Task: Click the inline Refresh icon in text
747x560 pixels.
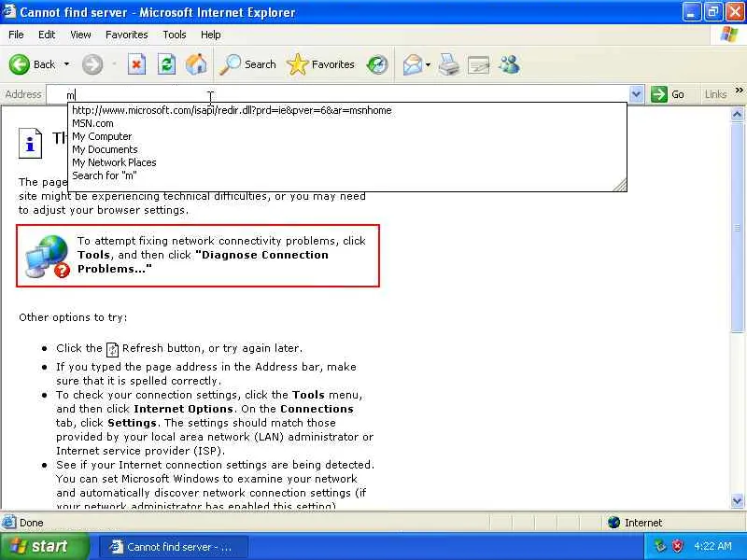Action: point(112,349)
